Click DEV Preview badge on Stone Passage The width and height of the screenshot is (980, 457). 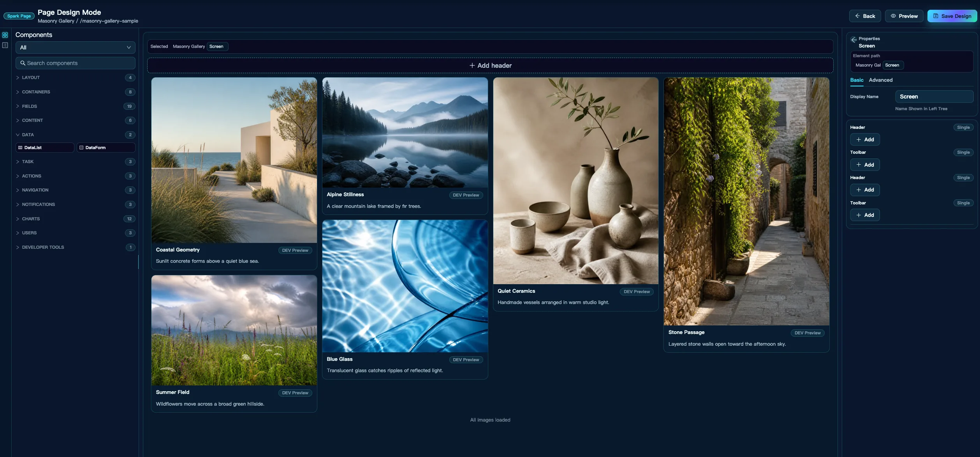click(808, 333)
